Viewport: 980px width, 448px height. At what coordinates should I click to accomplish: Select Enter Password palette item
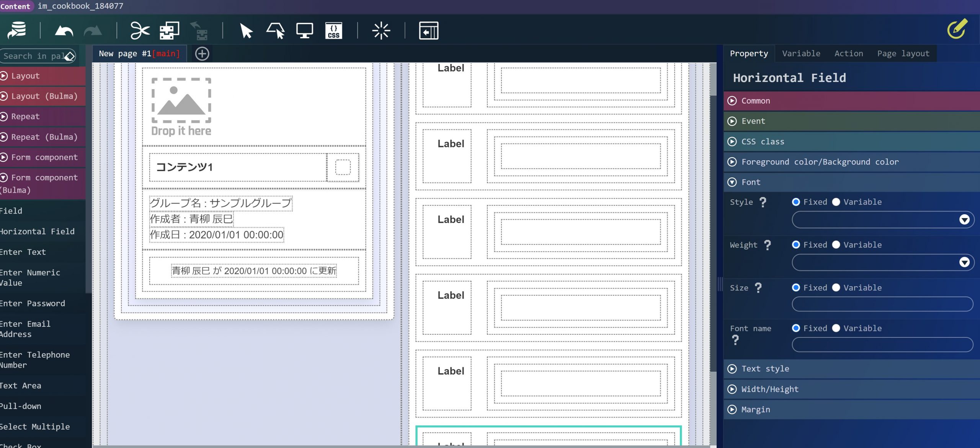point(33,303)
